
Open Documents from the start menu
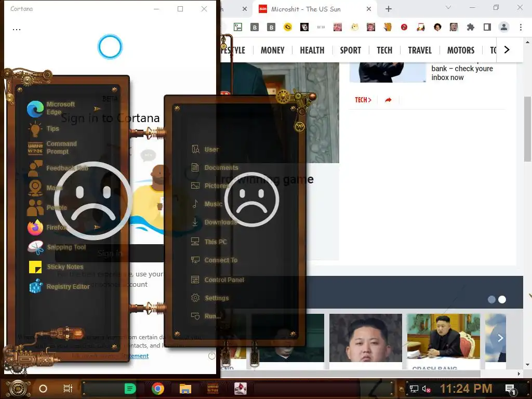[215, 168]
